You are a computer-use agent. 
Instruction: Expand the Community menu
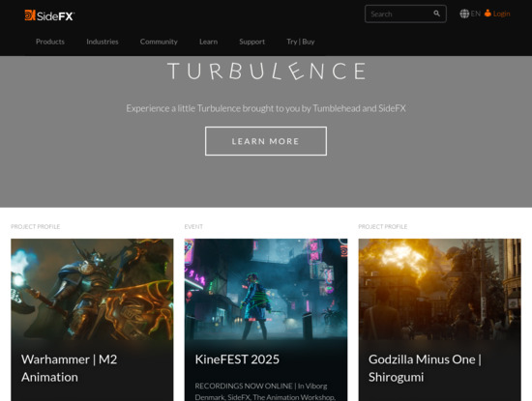159,42
